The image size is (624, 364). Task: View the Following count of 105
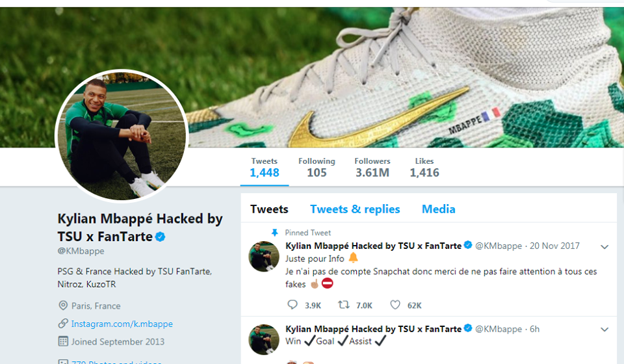pos(317,167)
